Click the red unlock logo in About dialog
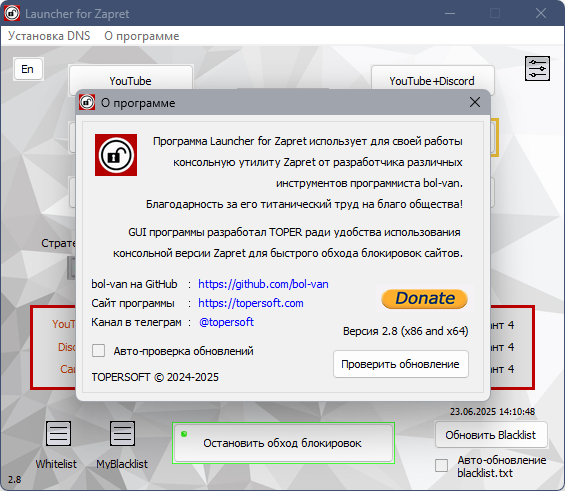This screenshot has height=491, width=565. 116,155
